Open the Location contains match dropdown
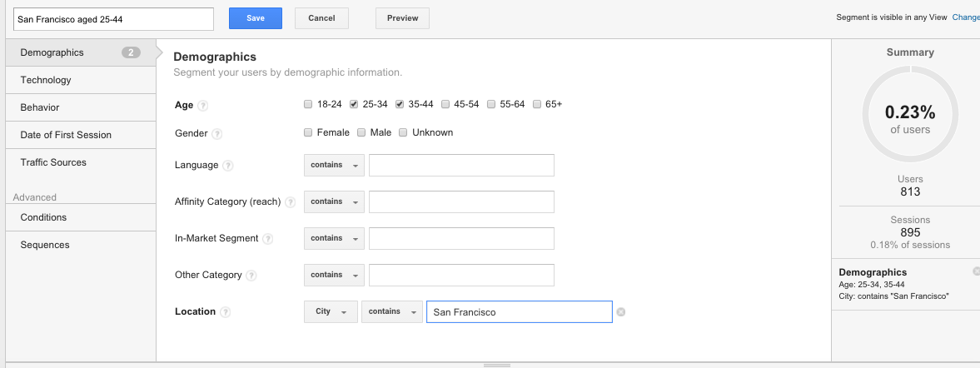980x368 pixels. click(392, 311)
